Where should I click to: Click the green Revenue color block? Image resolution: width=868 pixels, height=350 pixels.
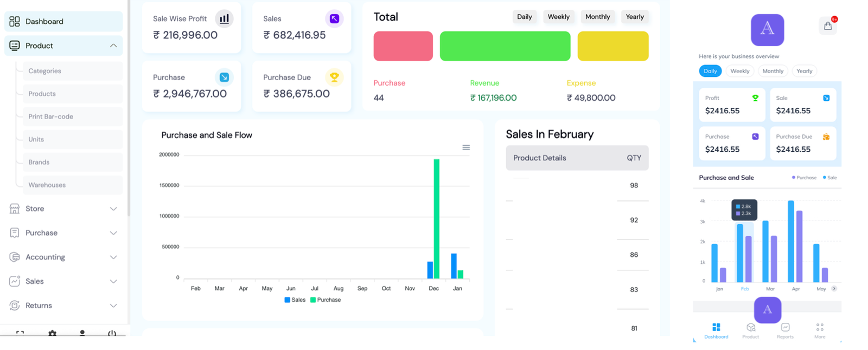505,46
